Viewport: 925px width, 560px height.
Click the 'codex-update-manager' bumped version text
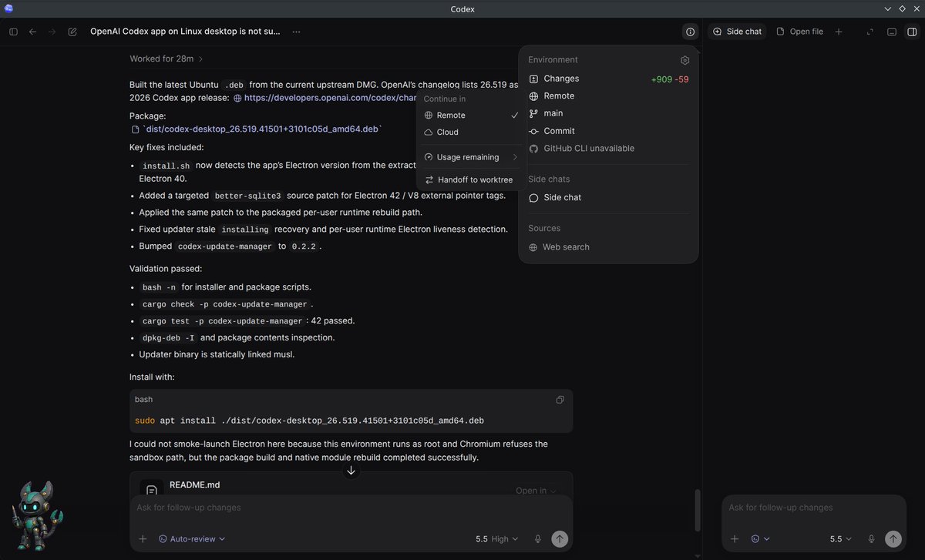(225, 246)
